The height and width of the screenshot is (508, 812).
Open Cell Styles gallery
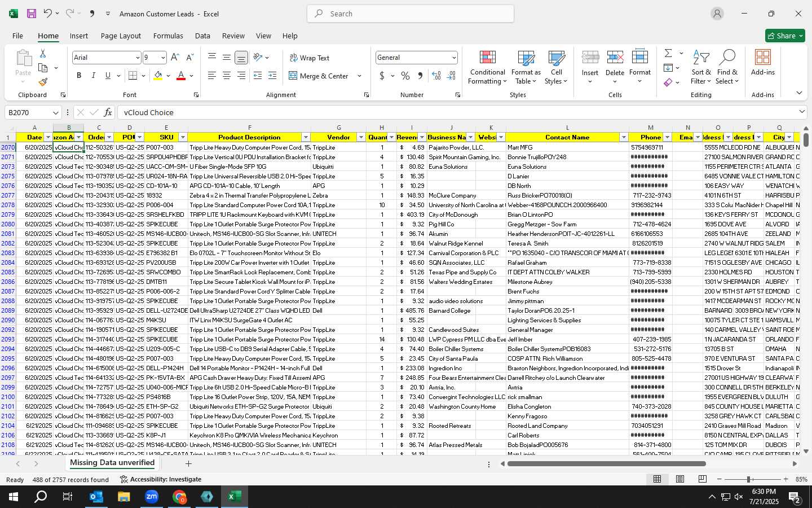coord(557,68)
